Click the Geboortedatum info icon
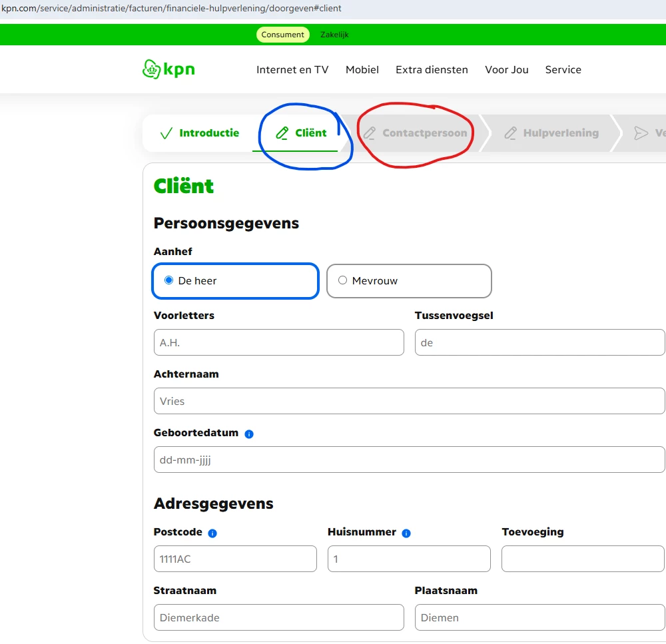Screen dimensions: 666x644 (249, 434)
